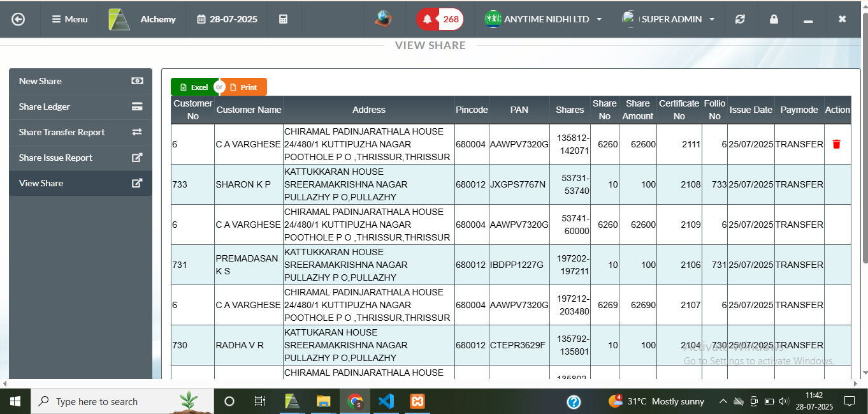Click the Alchemy logo icon
868x414 pixels.
coord(119,19)
